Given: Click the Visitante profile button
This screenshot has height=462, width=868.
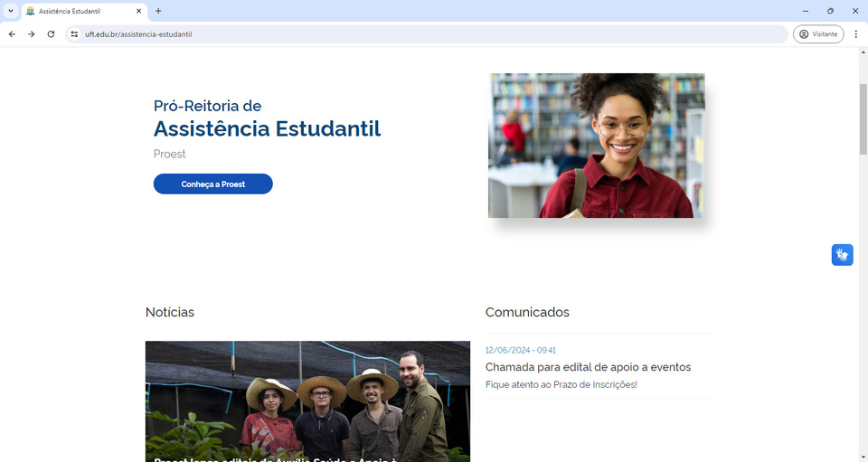Looking at the screenshot, I should 818,34.
